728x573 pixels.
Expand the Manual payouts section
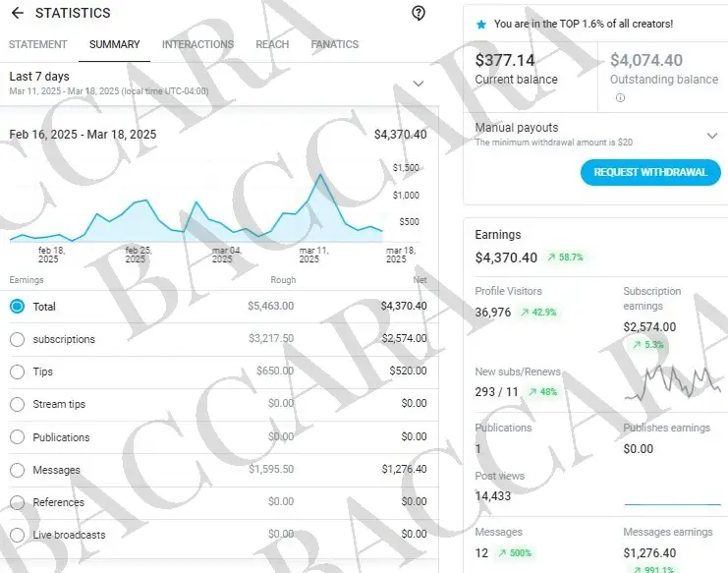pyautogui.click(x=712, y=136)
